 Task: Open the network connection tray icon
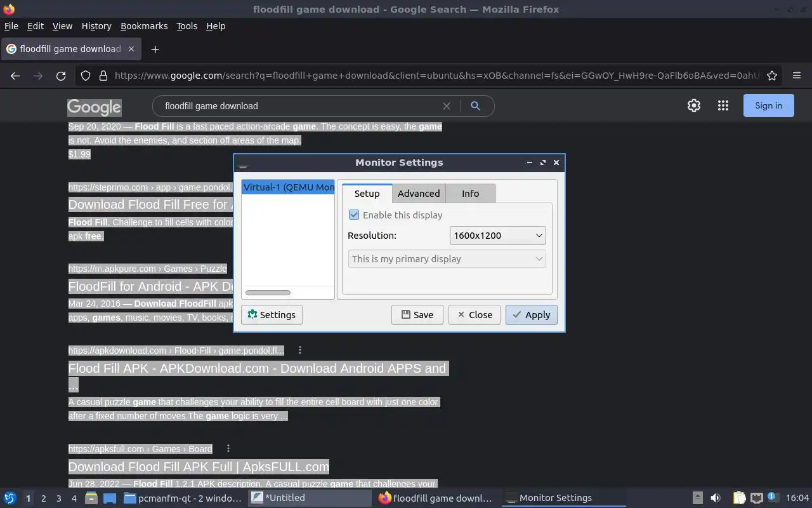coord(756,498)
